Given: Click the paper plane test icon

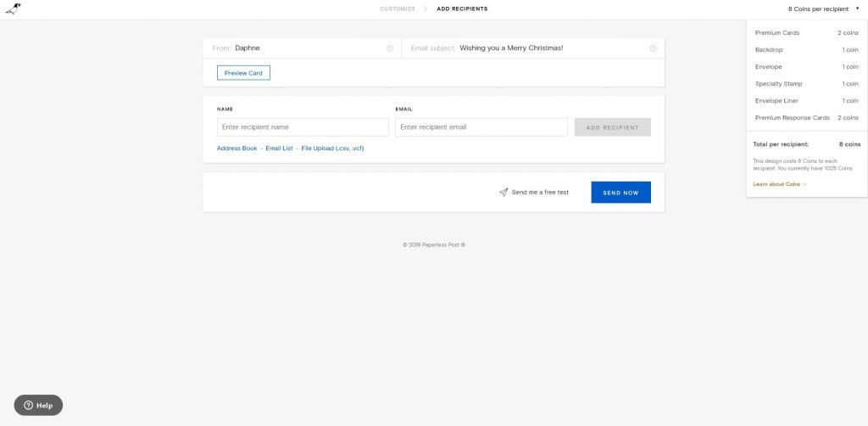Looking at the screenshot, I should (504, 193).
